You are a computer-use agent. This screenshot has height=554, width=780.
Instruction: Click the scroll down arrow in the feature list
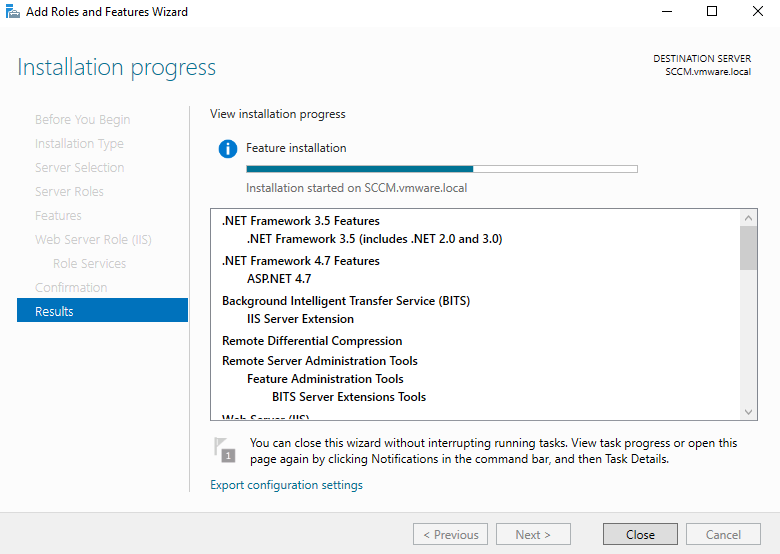tap(749, 411)
